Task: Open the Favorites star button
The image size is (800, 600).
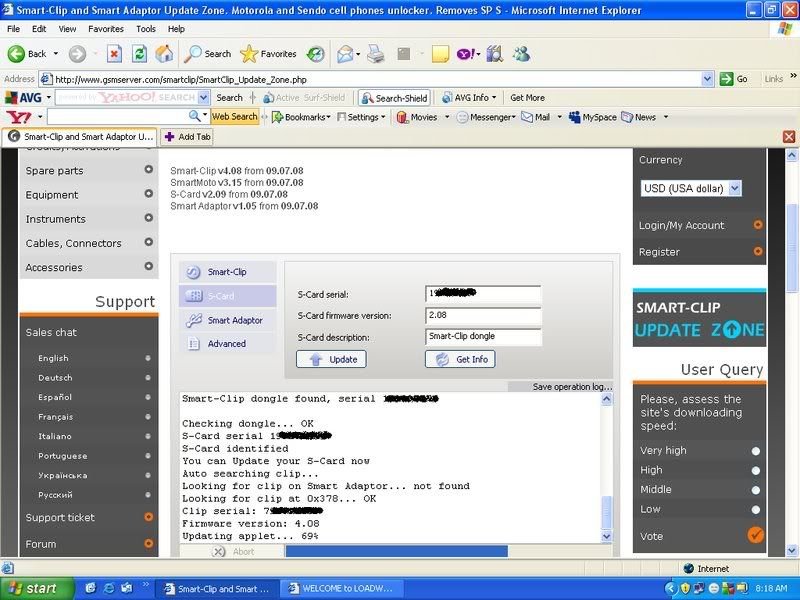Action: (x=268, y=54)
